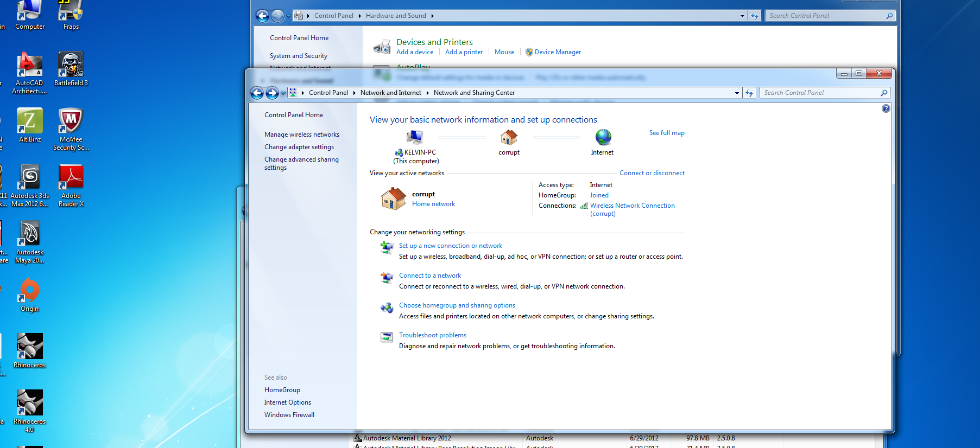980x448 pixels.
Task: Select the Autodesk Maya desktop icon
Action: click(30, 242)
